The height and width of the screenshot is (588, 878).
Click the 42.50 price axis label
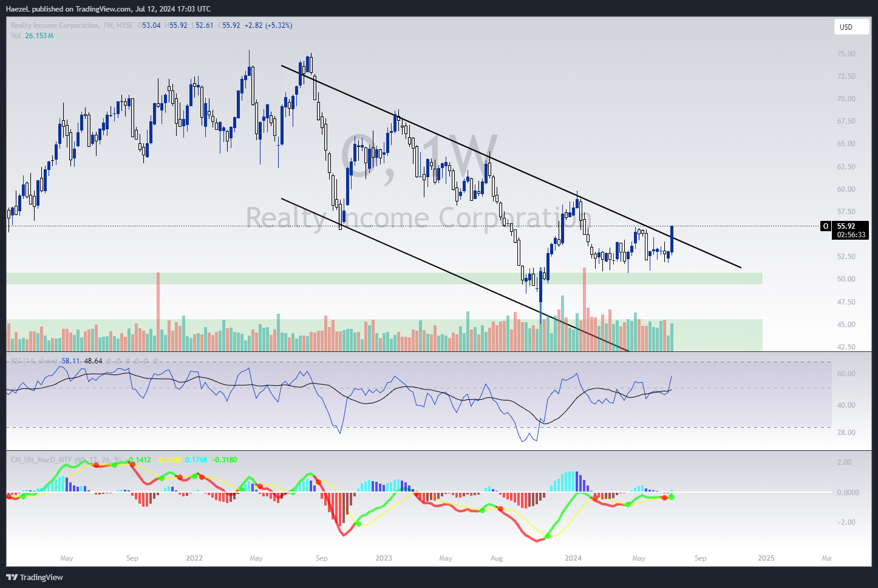tap(846, 347)
